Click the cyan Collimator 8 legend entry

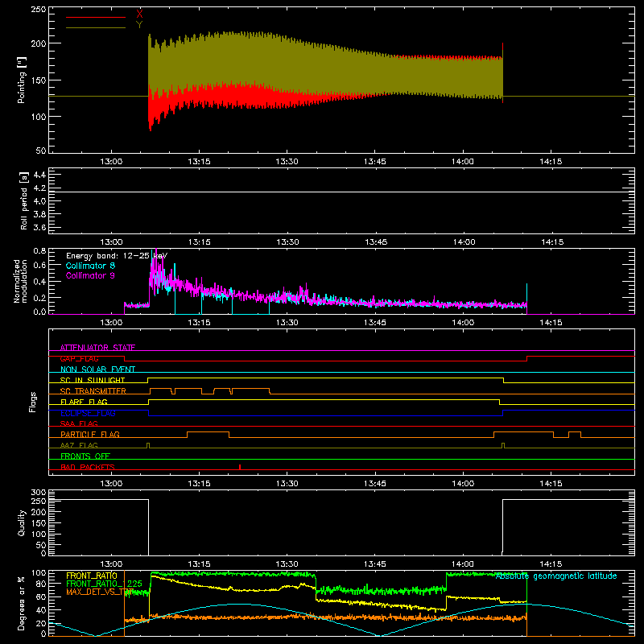coord(90,266)
